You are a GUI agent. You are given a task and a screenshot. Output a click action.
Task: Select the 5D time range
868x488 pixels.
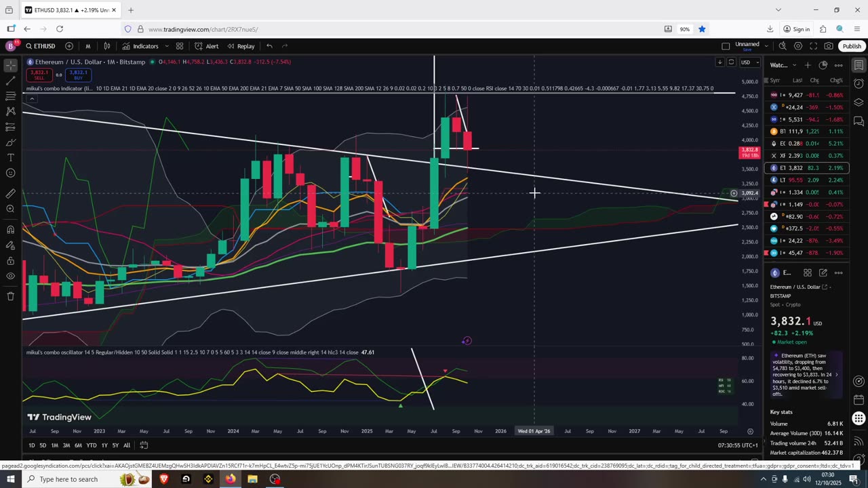pos(43,445)
